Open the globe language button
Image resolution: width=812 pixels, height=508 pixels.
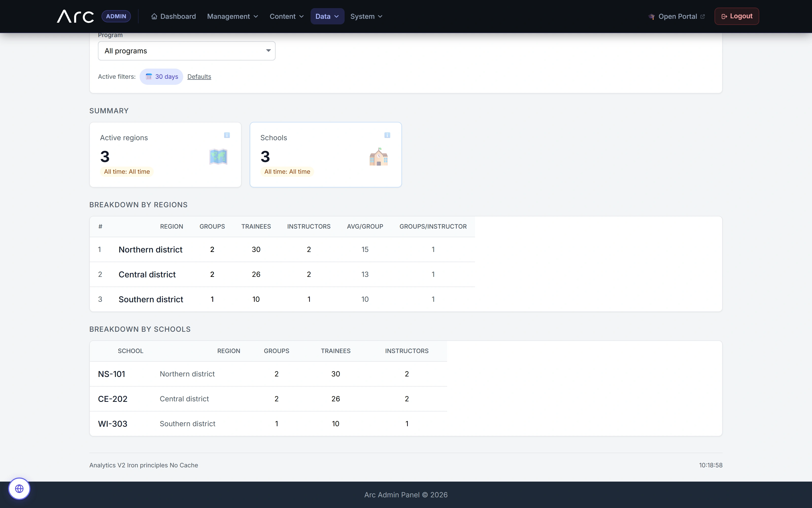[20, 488]
